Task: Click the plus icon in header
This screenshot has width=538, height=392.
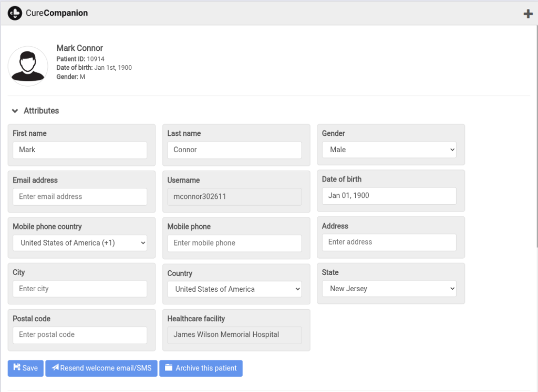Action: tap(528, 14)
